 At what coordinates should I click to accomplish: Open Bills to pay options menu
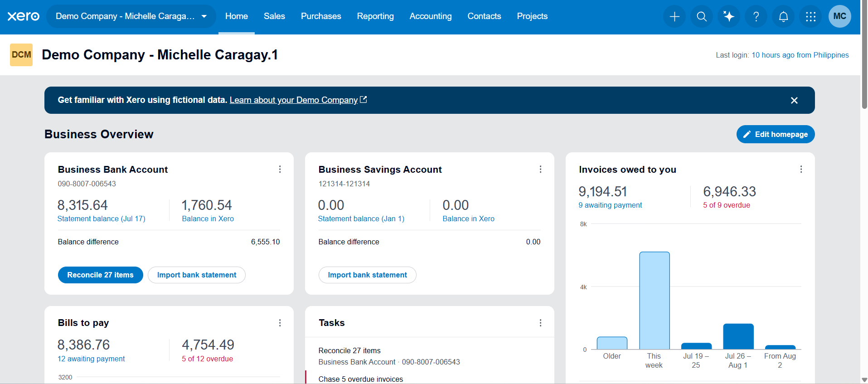[280, 323]
